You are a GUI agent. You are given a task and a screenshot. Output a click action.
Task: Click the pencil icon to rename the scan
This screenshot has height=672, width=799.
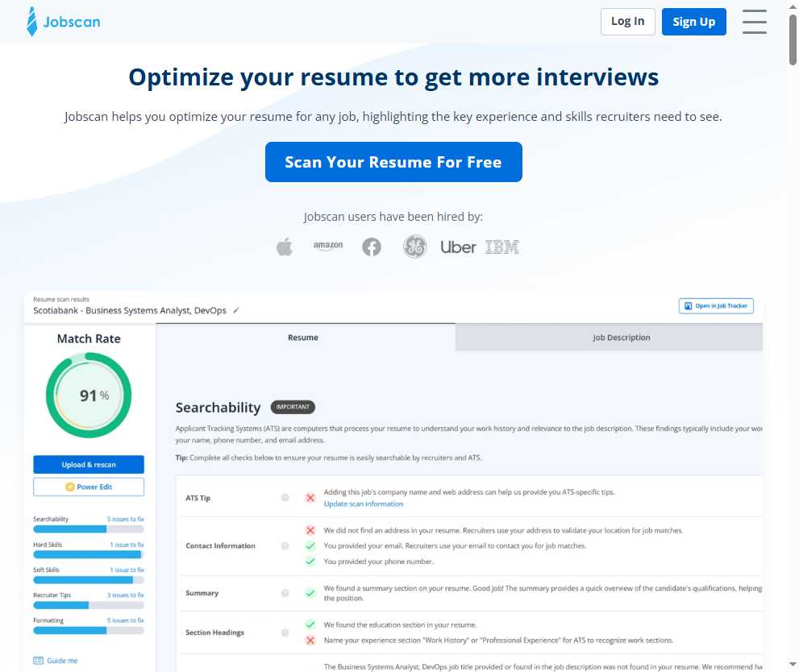click(x=236, y=309)
